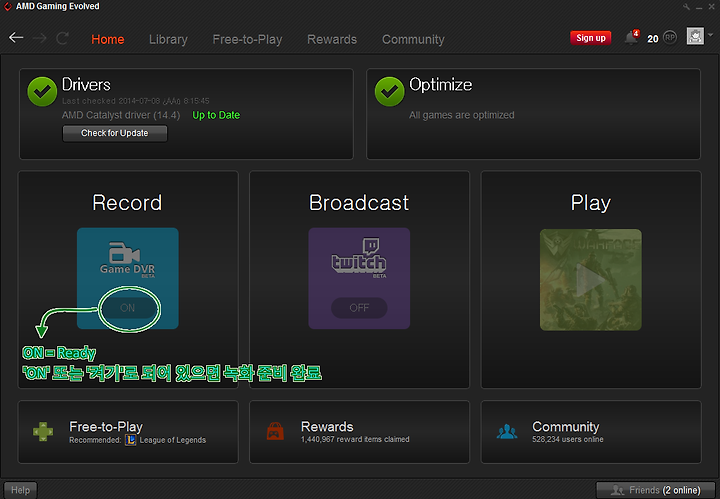This screenshot has width=720, height=499.
Task: Minimize the AMD Gaming Evolved window
Action: point(699,7)
